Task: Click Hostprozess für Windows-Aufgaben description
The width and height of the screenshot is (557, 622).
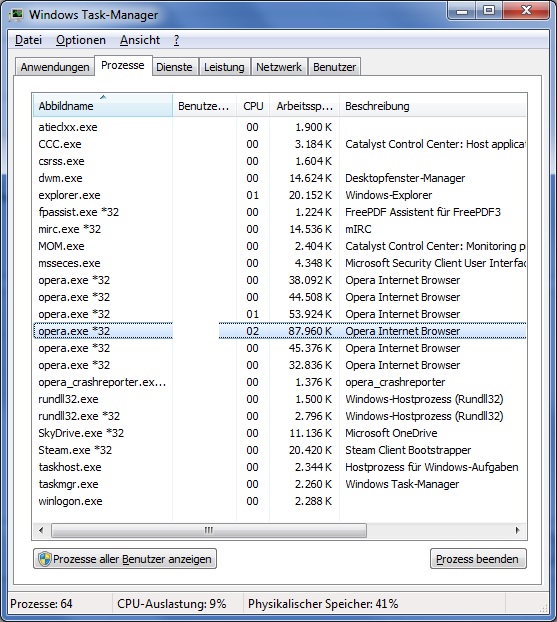Action: tap(432, 467)
